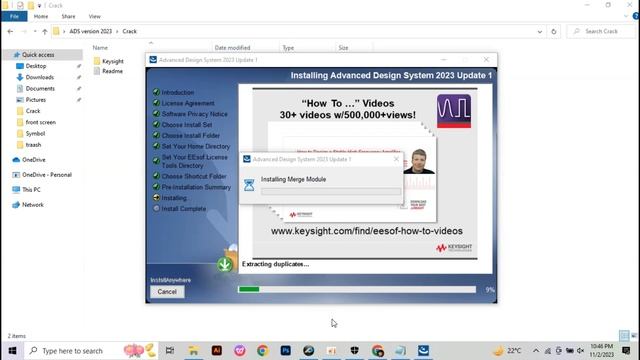Close the Installing Merge Module dialog
Viewport: 640px width, 360px height.
point(396,159)
